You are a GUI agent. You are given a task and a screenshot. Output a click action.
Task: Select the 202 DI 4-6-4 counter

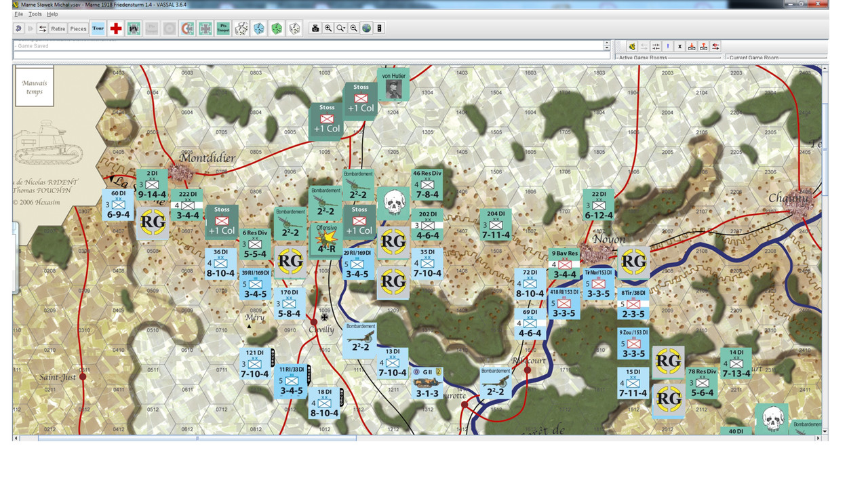tap(428, 225)
